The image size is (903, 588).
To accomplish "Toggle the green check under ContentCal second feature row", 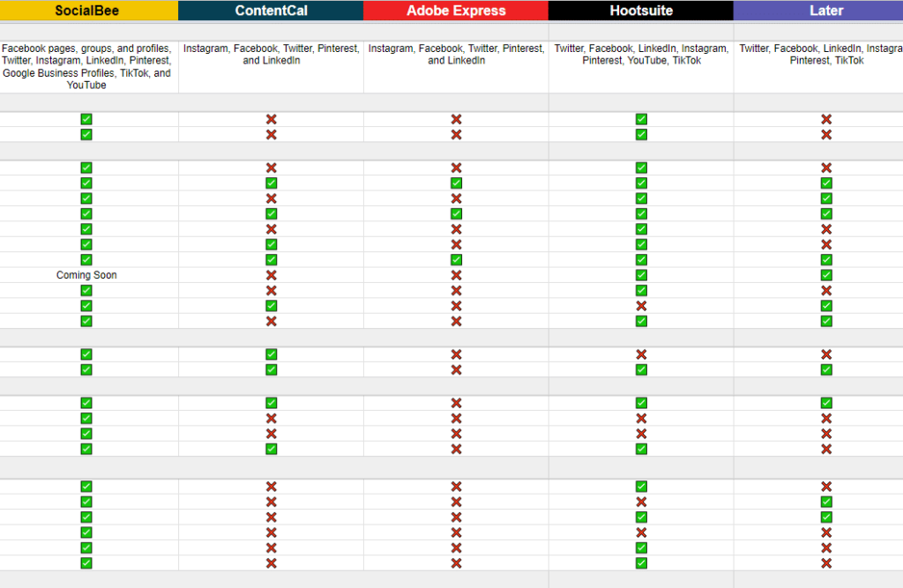I will click(271, 182).
